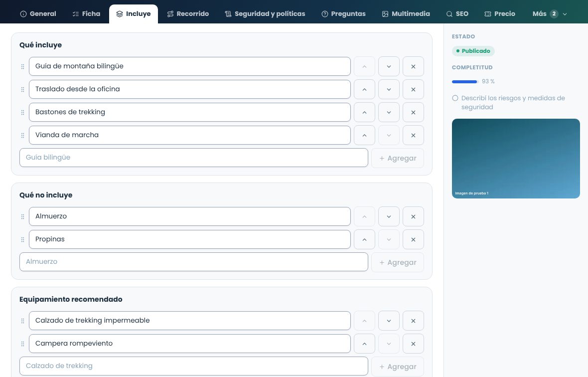Image resolution: width=588 pixels, height=377 pixels.
Task: Remove 'Almuerzo' from not-included list
Action: [x=413, y=216]
